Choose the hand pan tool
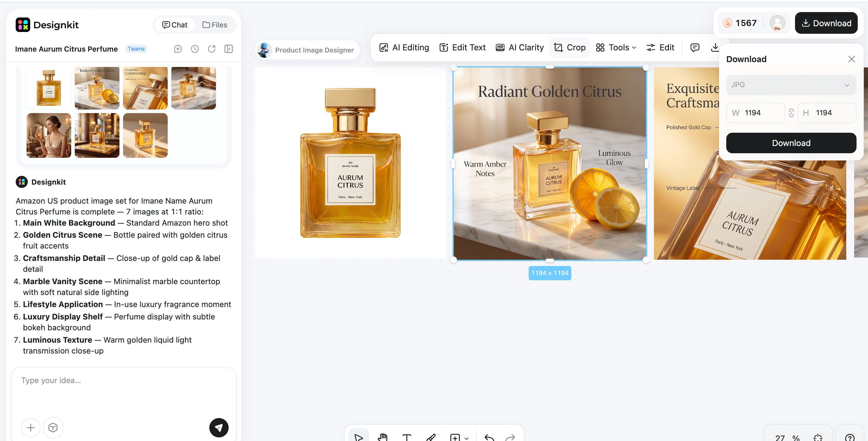 click(x=382, y=437)
